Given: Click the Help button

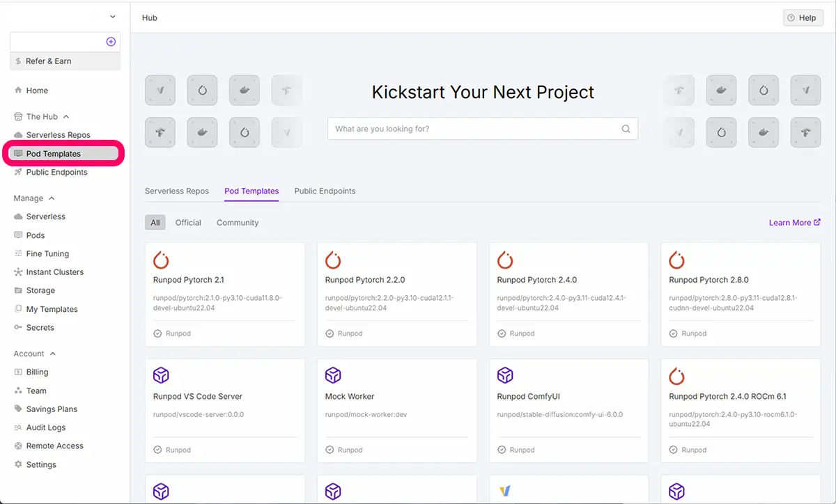Looking at the screenshot, I should (x=803, y=18).
